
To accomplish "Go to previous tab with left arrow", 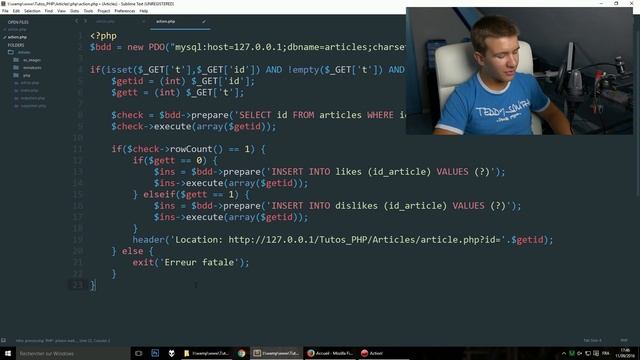I will point(76,21).
